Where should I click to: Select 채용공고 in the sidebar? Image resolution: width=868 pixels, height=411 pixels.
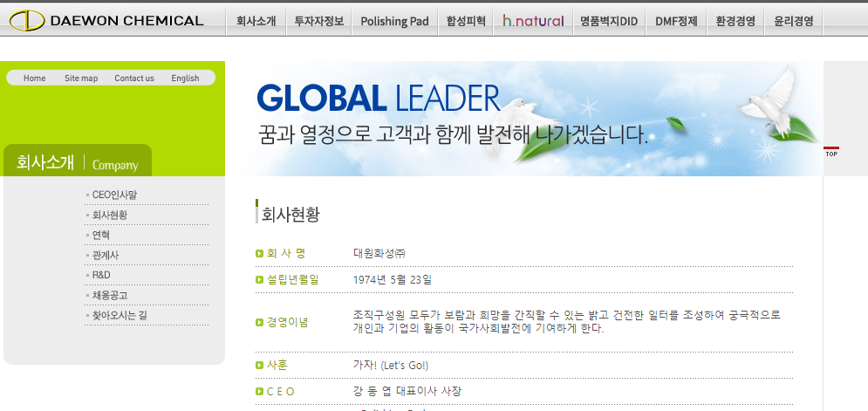[x=110, y=295]
